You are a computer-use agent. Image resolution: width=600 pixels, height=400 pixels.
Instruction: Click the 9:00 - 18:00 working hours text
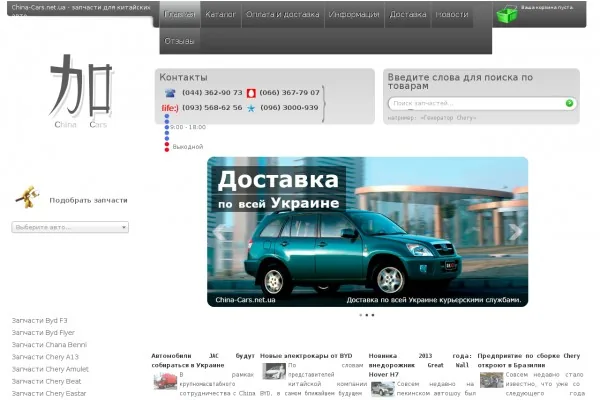pos(188,127)
